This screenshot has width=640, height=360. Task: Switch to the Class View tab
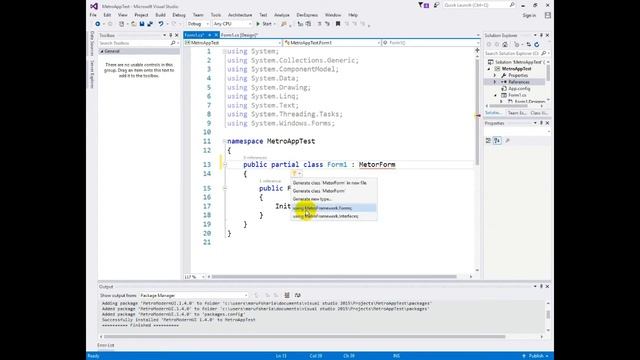(539, 113)
